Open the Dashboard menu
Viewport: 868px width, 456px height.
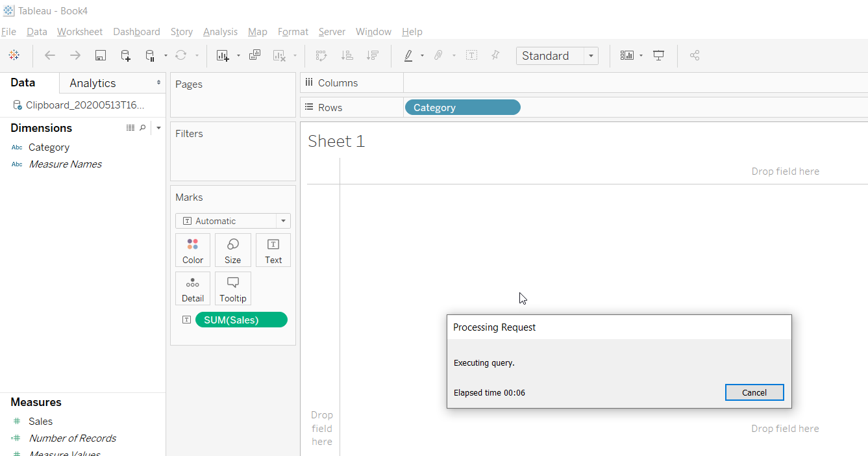[136, 32]
